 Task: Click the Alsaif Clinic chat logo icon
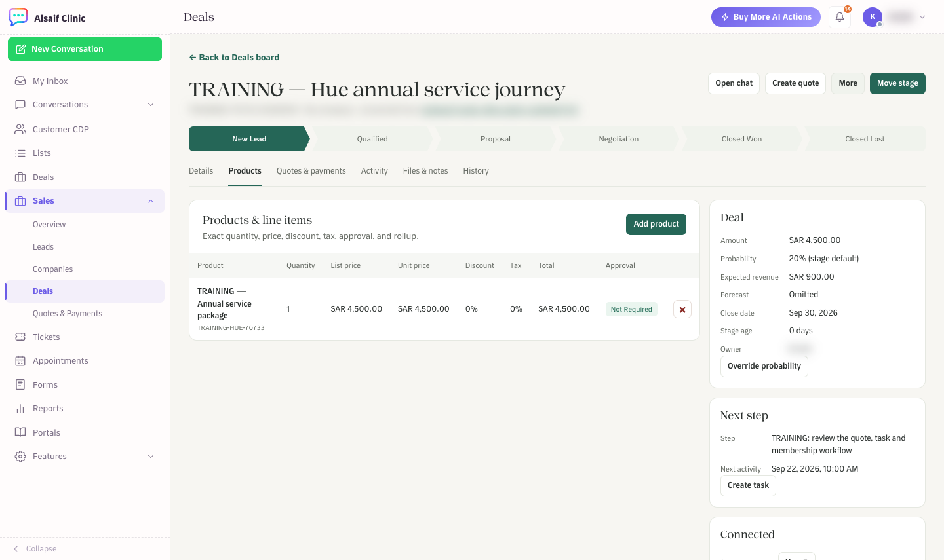tap(18, 17)
